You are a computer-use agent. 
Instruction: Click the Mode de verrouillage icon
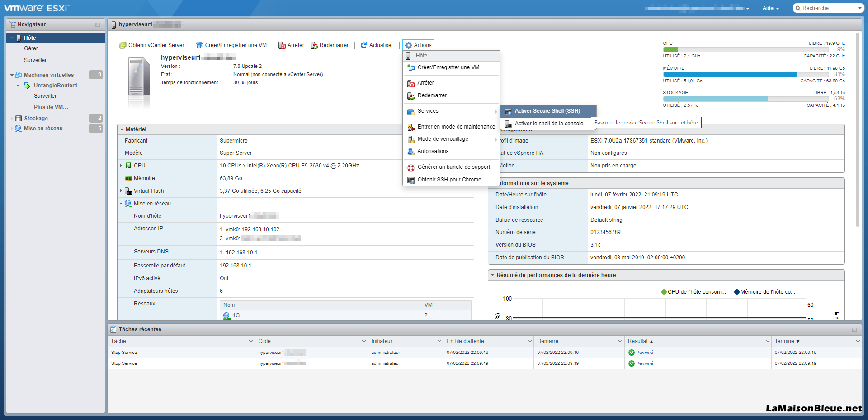pyautogui.click(x=410, y=139)
